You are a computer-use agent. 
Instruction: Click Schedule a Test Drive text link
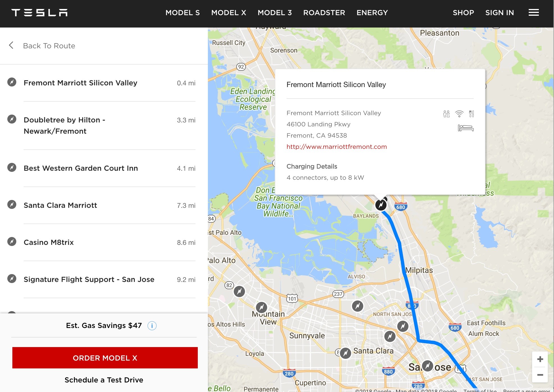[x=104, y=380]
